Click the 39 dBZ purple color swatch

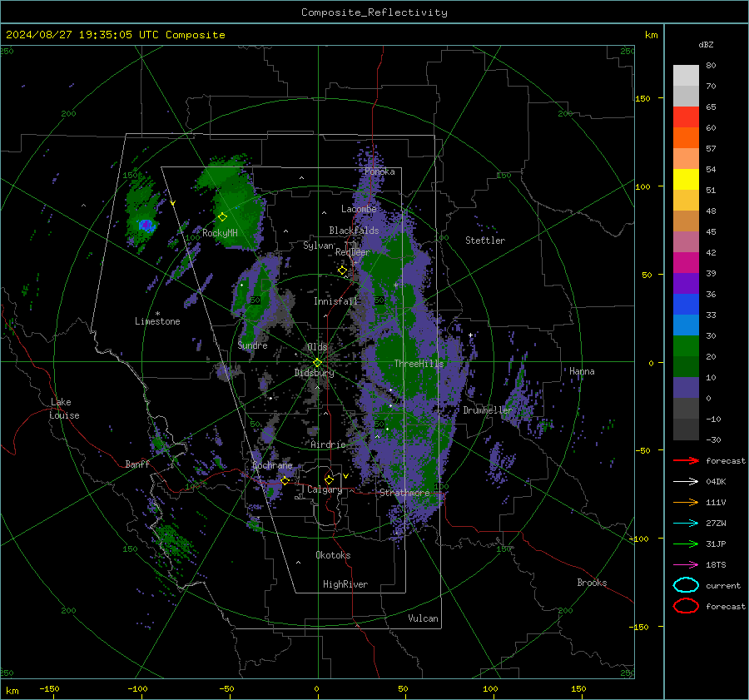[686, 283]
